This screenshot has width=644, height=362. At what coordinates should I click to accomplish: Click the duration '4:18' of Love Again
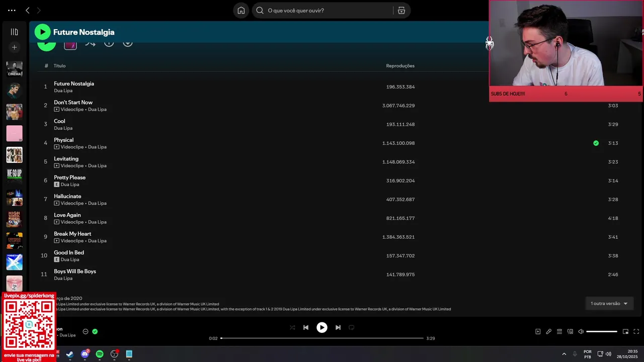[613, 218]
